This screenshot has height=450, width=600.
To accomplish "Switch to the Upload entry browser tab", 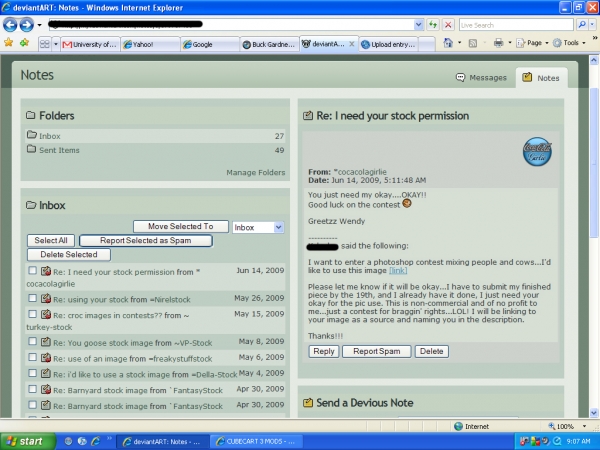I will coord(388,44).
